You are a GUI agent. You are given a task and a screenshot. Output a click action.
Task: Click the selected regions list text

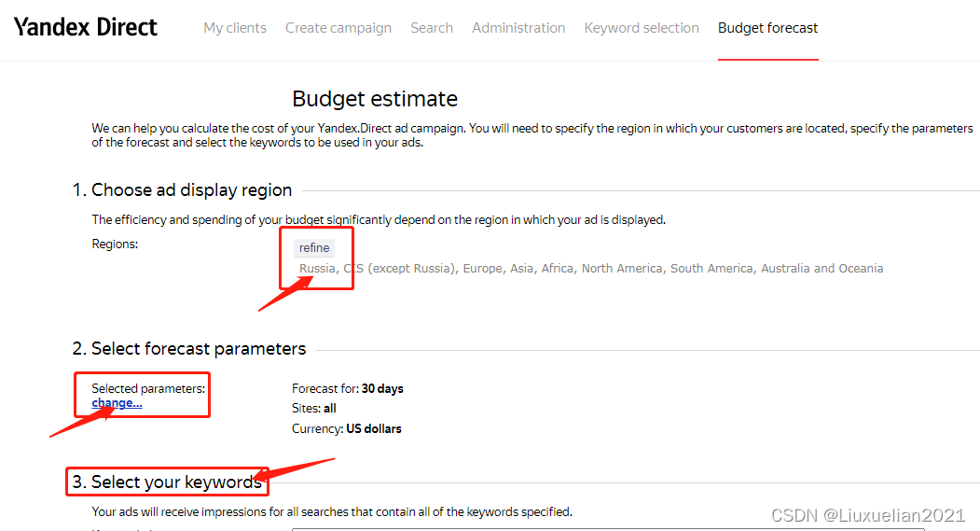(x=590, y=269)
